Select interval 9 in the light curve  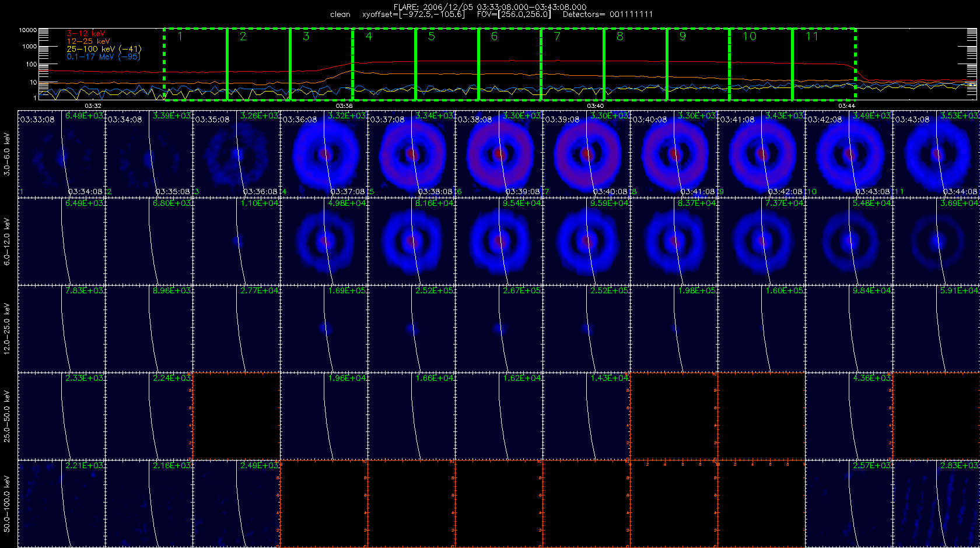(698, 64)
